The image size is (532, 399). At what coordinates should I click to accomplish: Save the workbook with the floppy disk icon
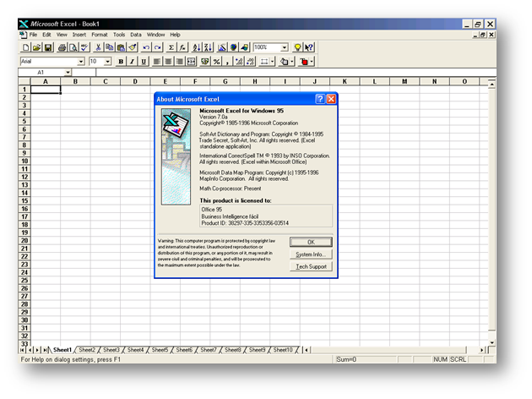coord(48,47)
